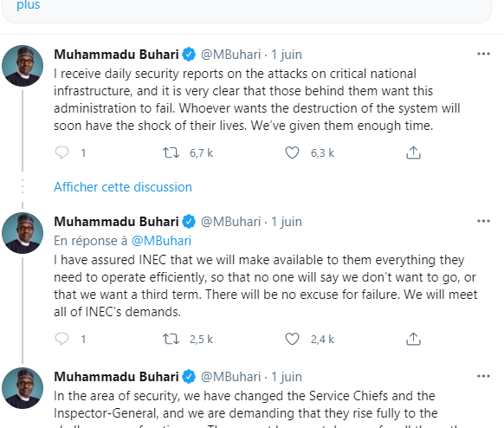Open more options for Service Chiefs tweet

point(483,376)
